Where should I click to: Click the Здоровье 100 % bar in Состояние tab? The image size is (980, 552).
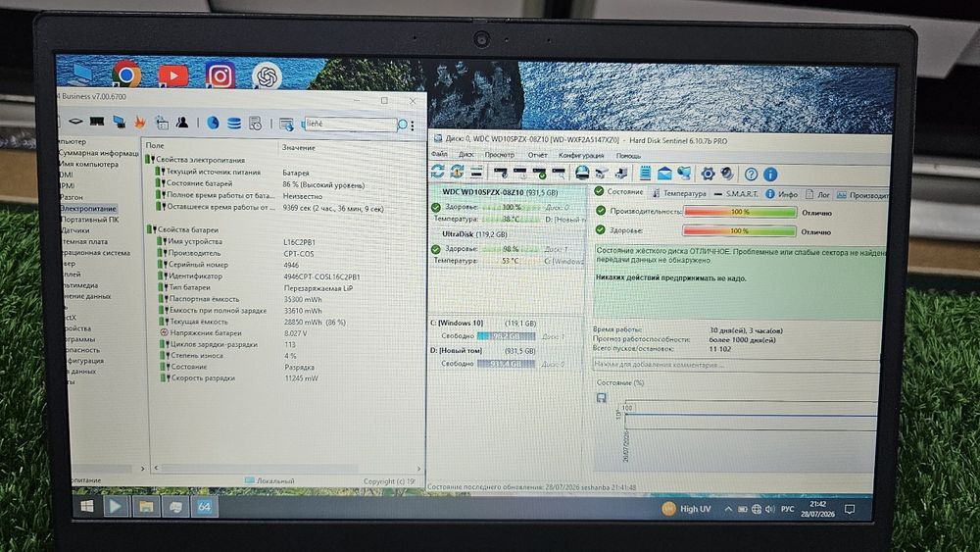click(740, 231)
